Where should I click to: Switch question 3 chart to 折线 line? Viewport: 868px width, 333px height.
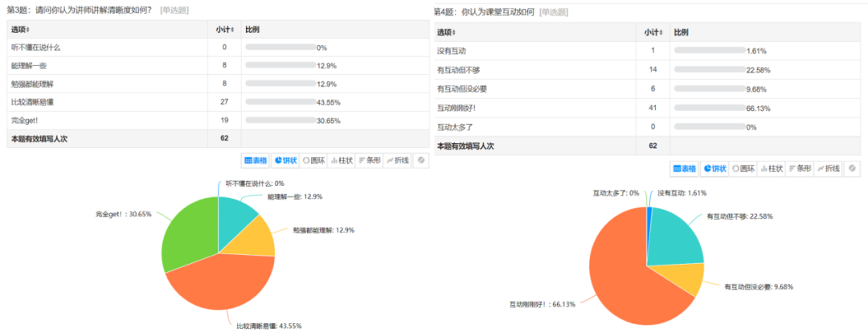coord(398,161)
